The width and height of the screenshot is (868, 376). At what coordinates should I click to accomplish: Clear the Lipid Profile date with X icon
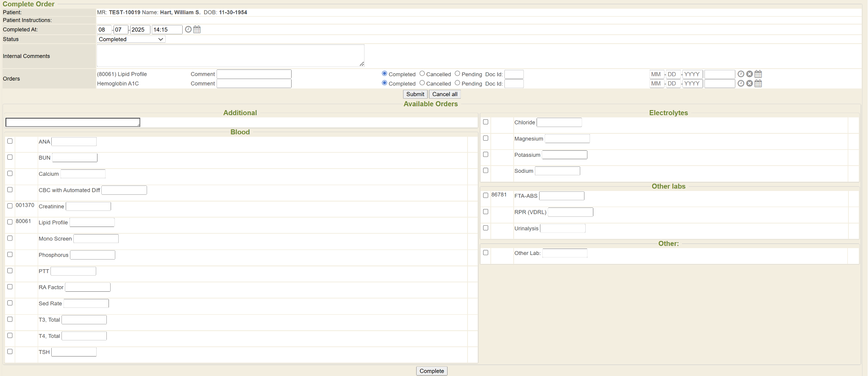coord(749,74)
